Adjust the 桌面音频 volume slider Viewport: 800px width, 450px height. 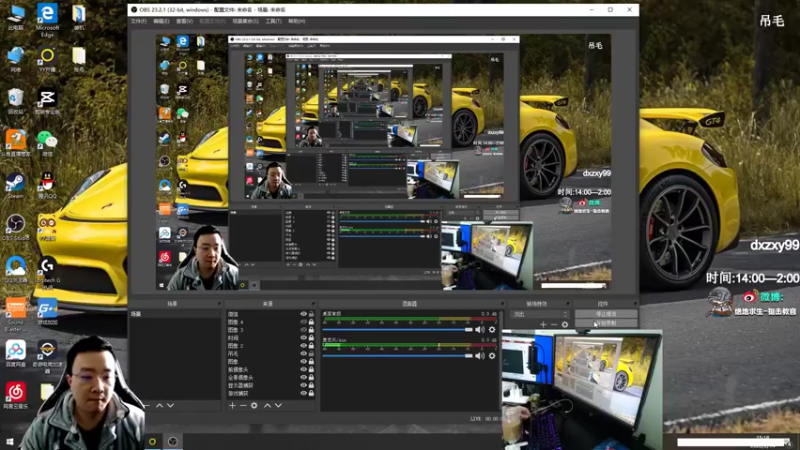[x=397, y=330]
